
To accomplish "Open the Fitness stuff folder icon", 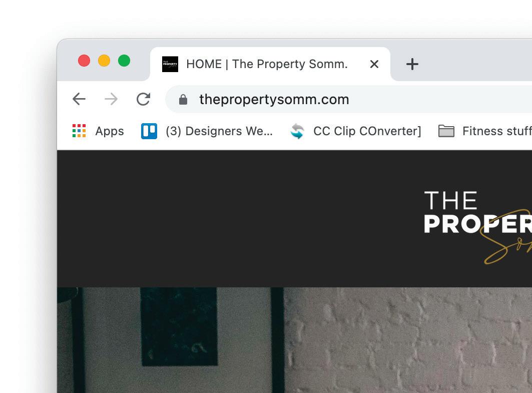I will pyautogui.click(x=446, y=131).
